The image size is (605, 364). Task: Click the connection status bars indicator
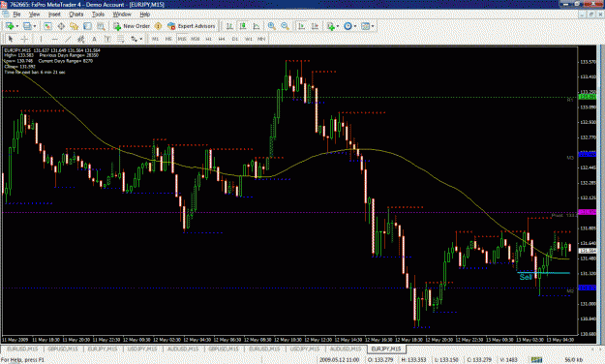click(x=536, y=360)
